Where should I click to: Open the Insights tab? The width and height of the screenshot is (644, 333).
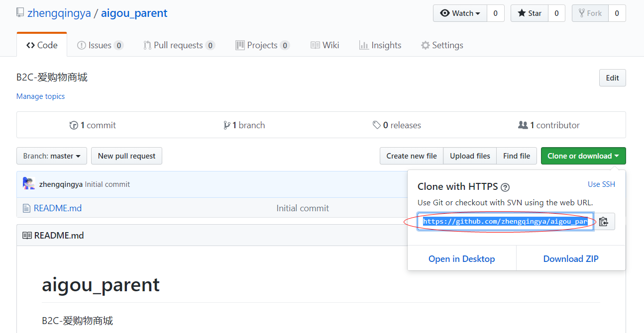pos(380,45)
